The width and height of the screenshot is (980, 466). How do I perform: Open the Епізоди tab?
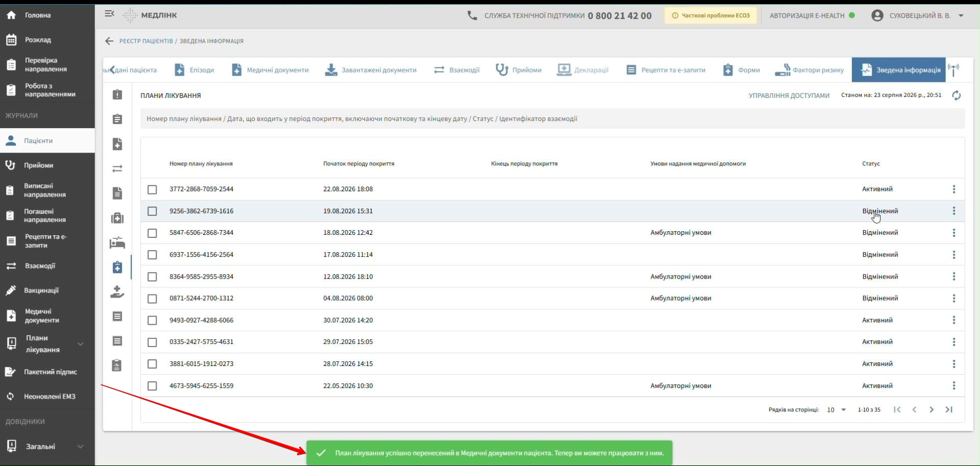pyautogui.click(x=194, y=70)
